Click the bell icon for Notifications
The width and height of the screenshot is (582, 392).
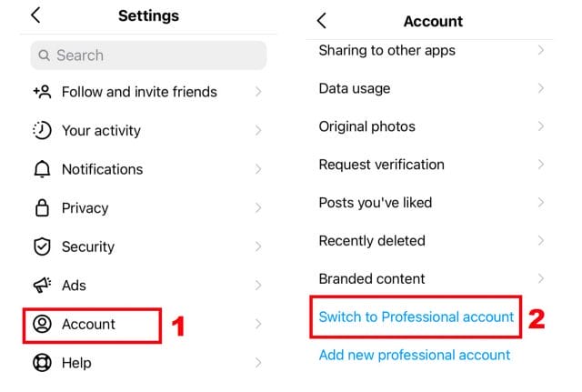click(x=42, y=169)
